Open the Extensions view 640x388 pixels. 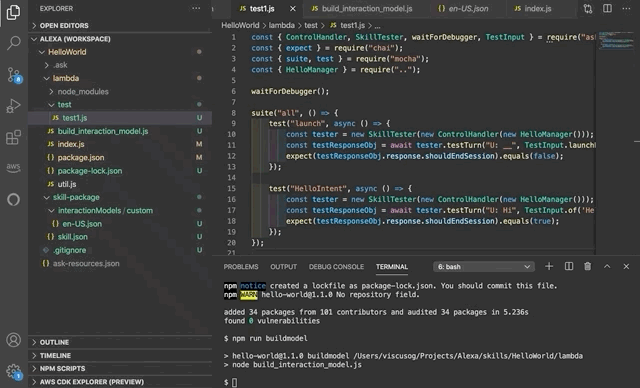pyautogui.click(x=13, y=137)
